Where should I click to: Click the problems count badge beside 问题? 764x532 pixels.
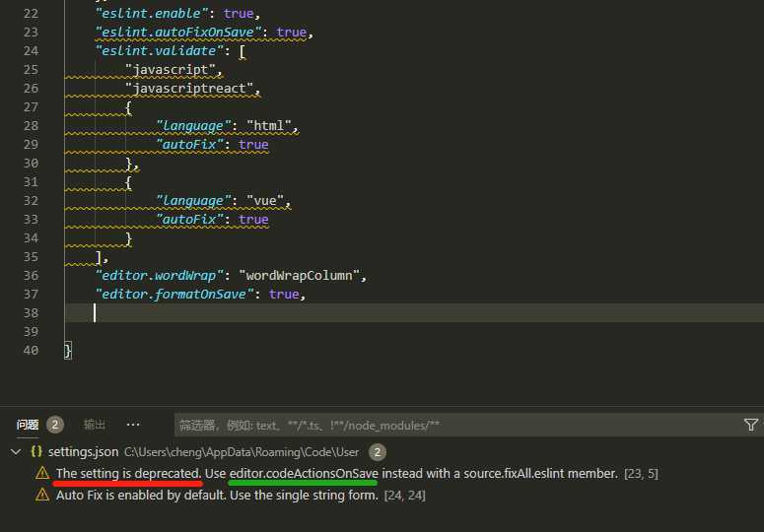(x=55, y=425)
